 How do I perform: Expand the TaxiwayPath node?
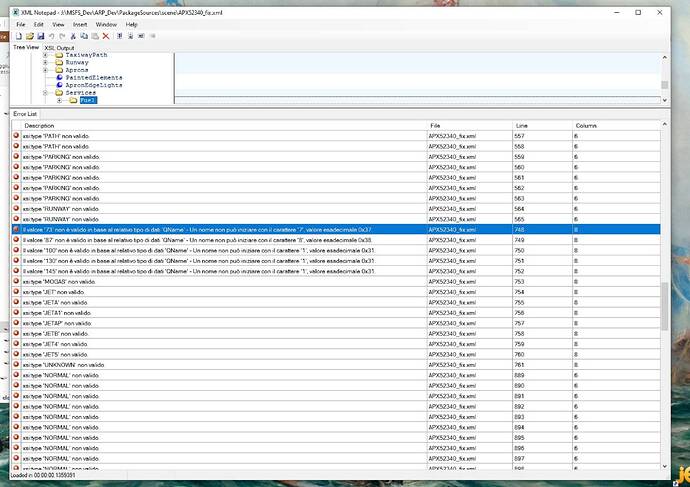pyautogui.click(x=45, y=55)
